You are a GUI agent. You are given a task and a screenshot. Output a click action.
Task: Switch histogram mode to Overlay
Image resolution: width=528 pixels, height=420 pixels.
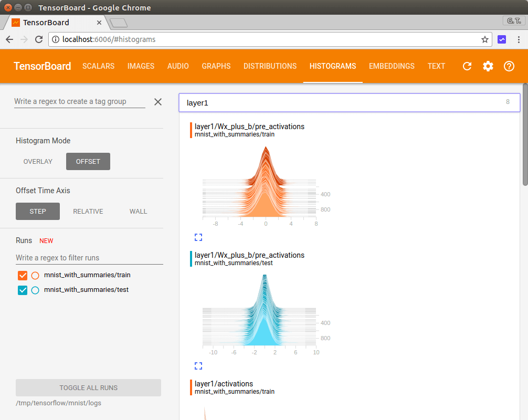coord(38,162)
